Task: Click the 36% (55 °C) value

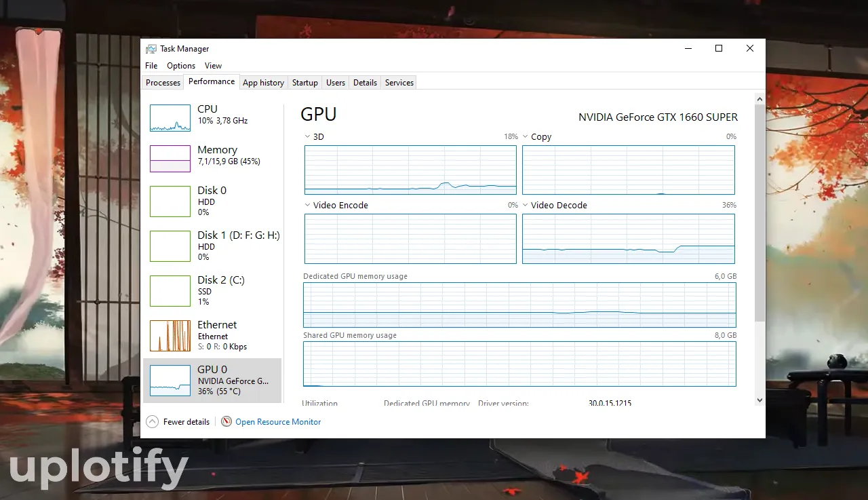Action: point(219,391)
